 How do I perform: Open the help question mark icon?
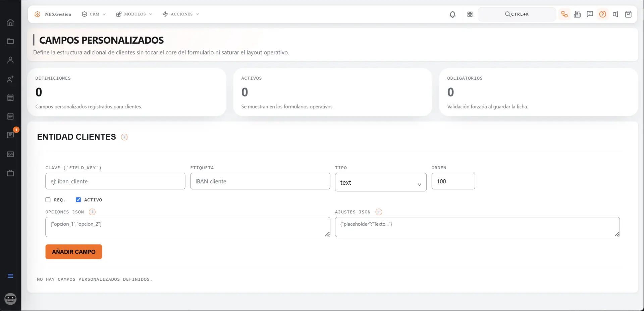pyautogui.click(x=603, y=14)
